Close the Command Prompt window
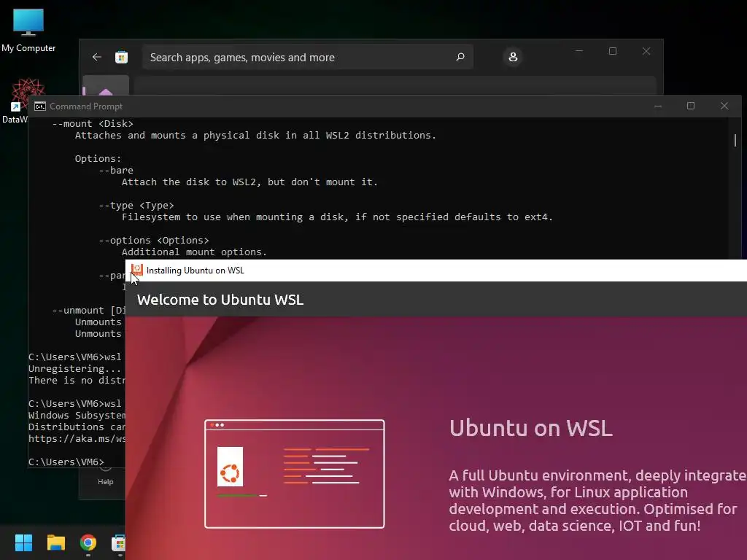Image resolution: width=747 pixels, height=560 pixels. pyautogui.click(x=724, y=106)
